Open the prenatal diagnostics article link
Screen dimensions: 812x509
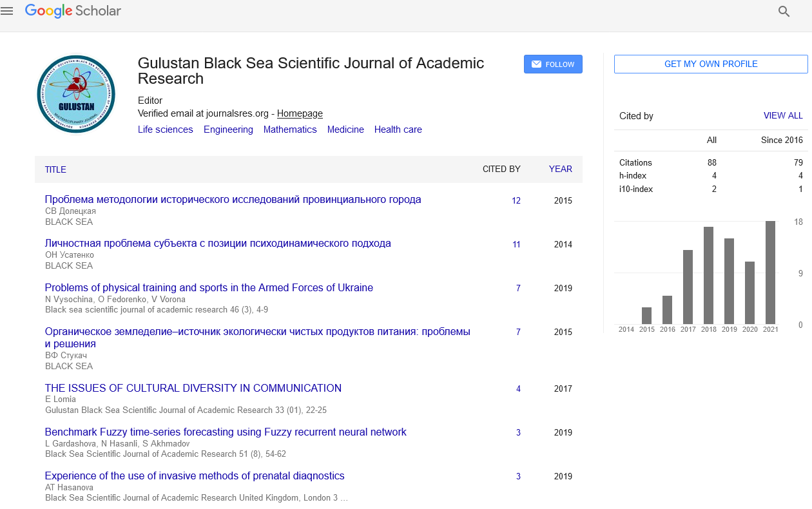195,476
